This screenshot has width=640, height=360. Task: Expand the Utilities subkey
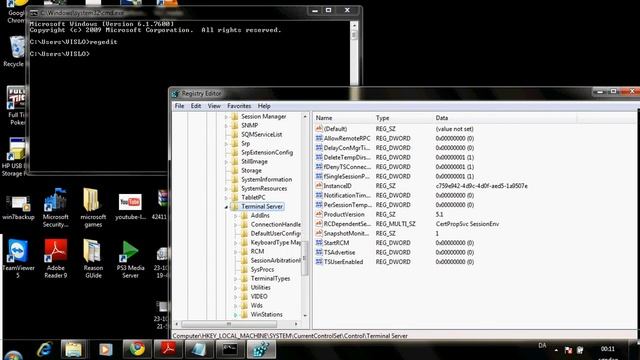[236, 288]
